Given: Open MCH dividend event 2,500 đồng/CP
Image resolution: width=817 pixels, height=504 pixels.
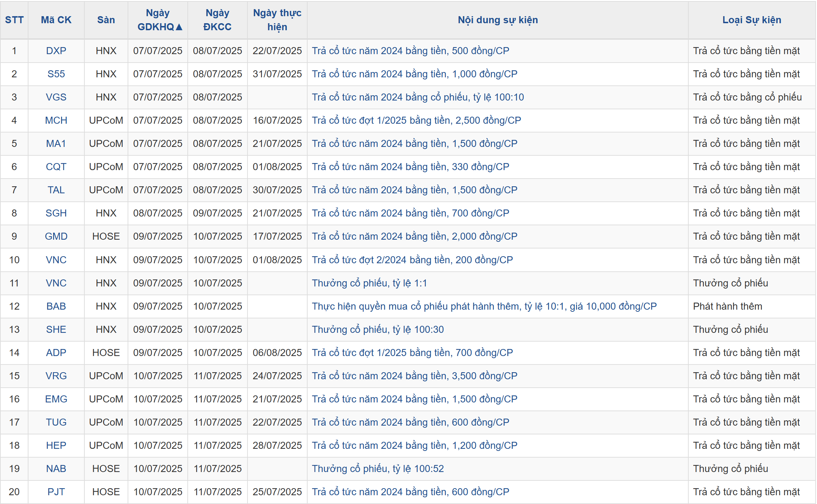Looking at the screenshot, I should (417, 121).
